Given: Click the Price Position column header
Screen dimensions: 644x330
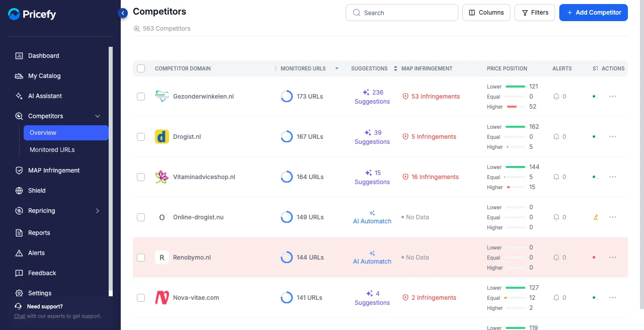Looking at the screenshot, I should click(x=507, y=68).
